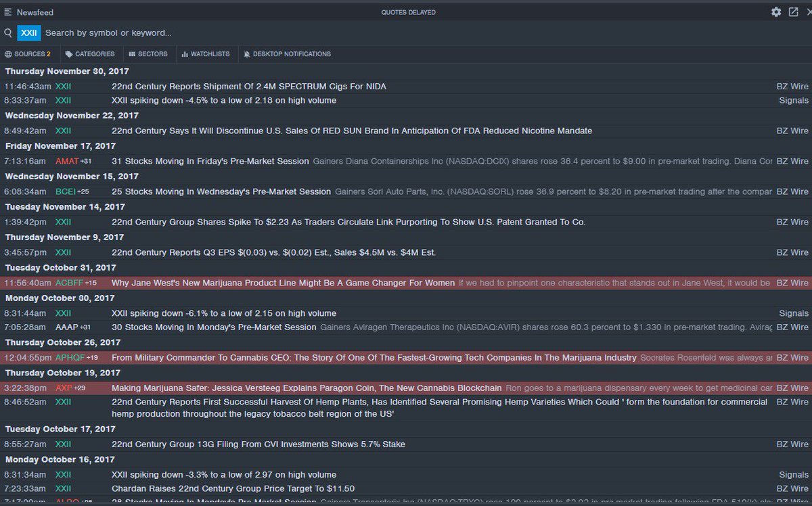Click the BCEI ticker symbol

pos(66,191)
